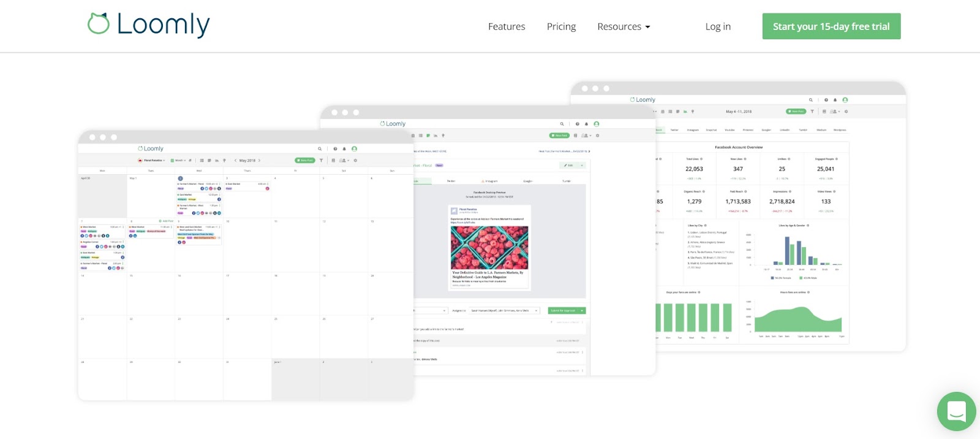The width and height of the screenshot is (980, 439).
Task: Click the Loomly cat logo in header
Action: pyautogui.click(x=99, y=24)
